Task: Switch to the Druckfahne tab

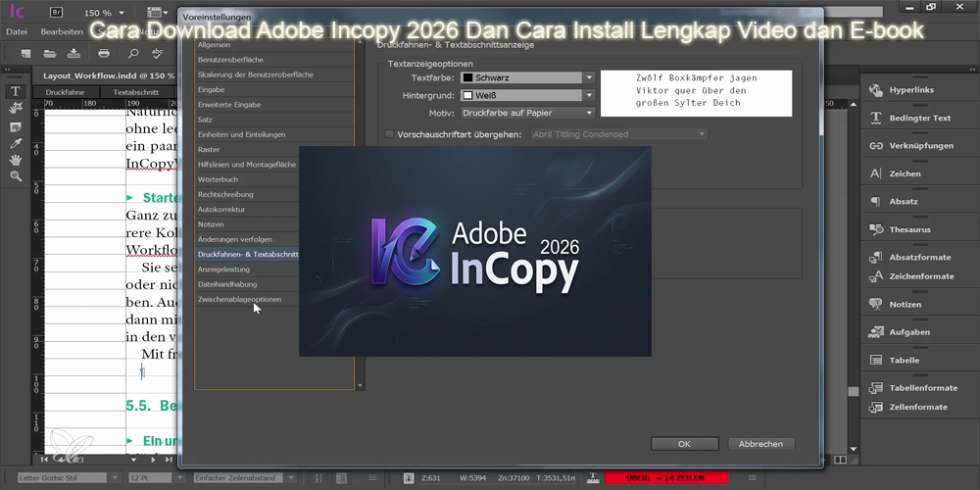Action: pos(65,92)
